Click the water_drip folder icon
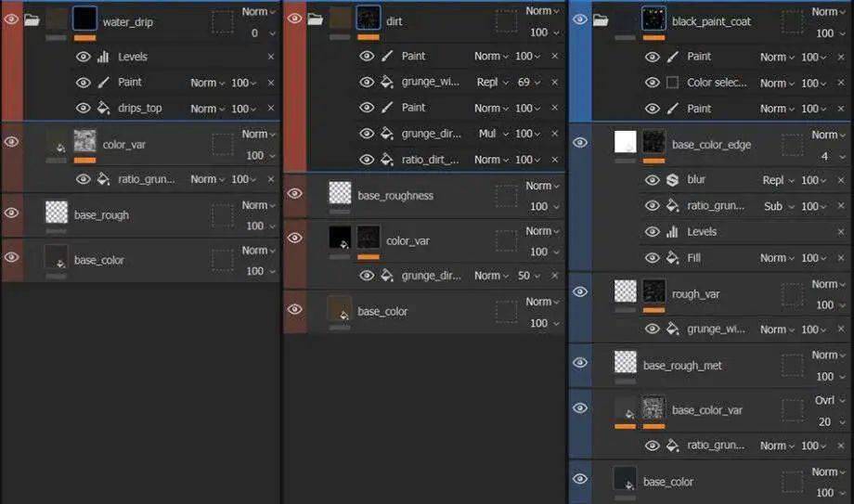Viewport: 854px width, 504px height. coord(32,20)
